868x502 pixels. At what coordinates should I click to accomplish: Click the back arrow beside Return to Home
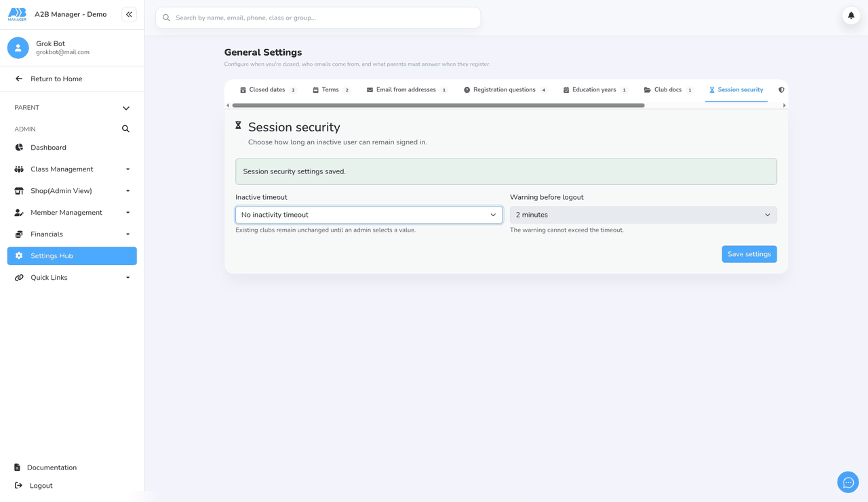19,79
